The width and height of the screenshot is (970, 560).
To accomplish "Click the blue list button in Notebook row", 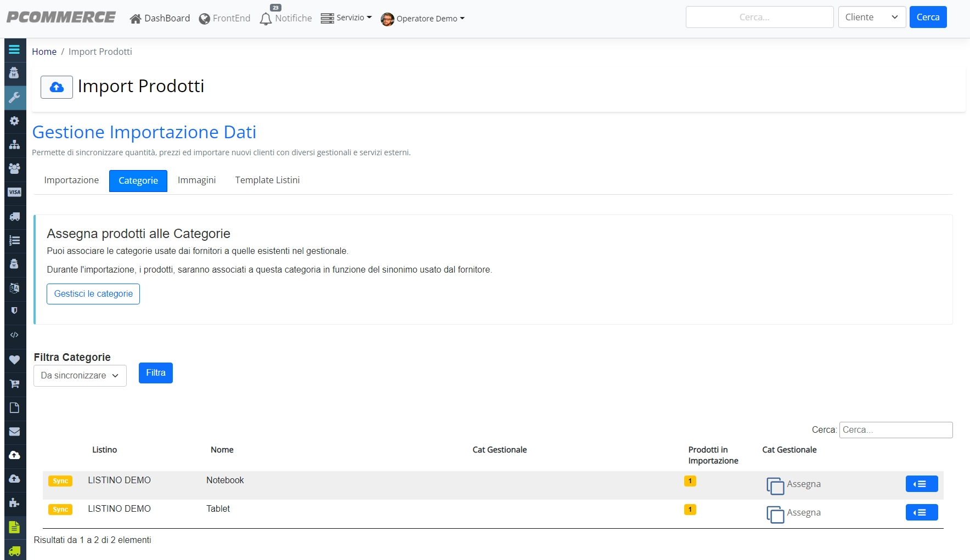I will [x=922, y=484].
